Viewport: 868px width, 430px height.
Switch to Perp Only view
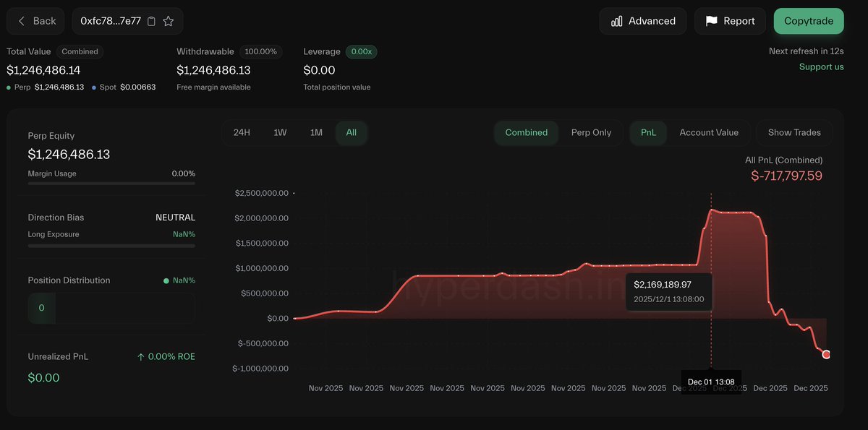(592, 132)
